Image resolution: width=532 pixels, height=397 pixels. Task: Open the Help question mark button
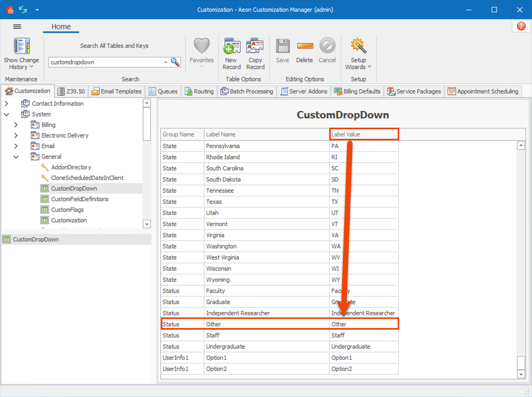[521, 26]
